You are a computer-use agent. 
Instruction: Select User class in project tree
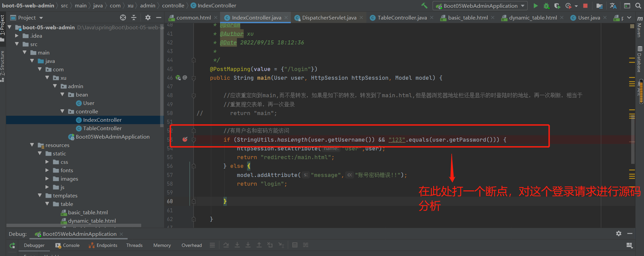pyautogui.click(x=89, y=103)
